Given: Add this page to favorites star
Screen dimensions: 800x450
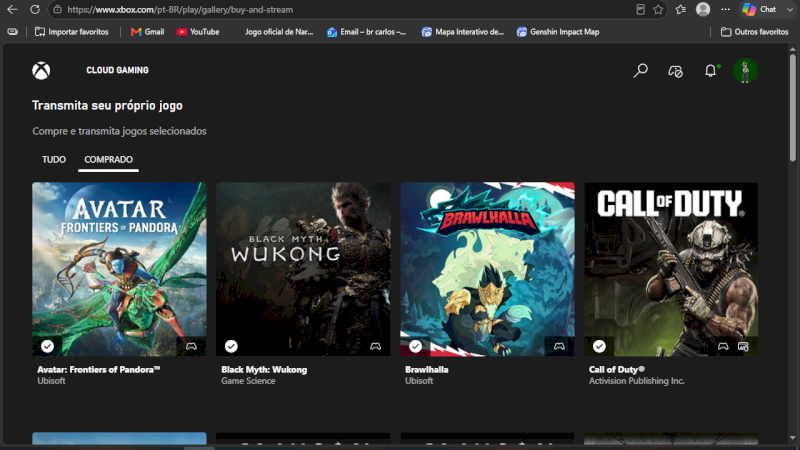Looking at the screenshot, I should (x=658, y=9).
